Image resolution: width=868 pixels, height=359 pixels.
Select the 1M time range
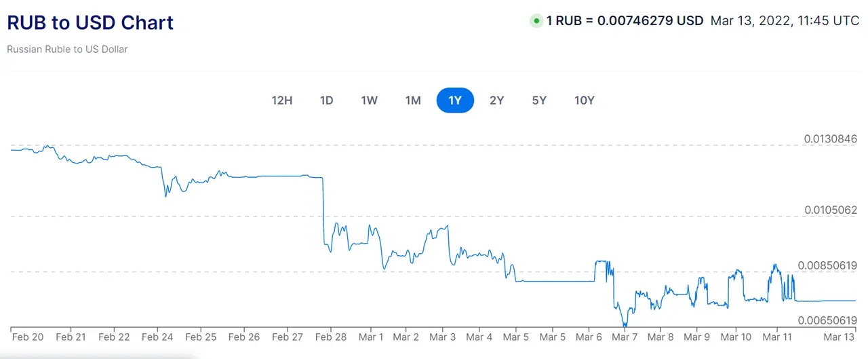click(x=413, y=100)
